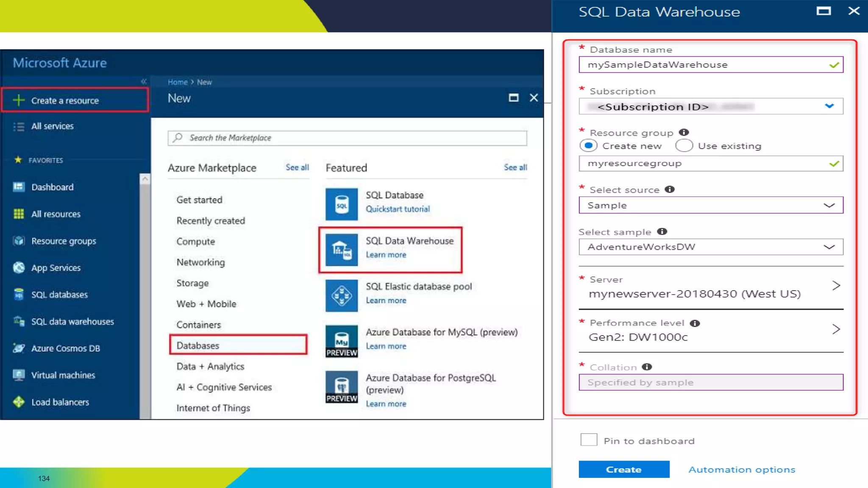
Task: Click the SQL Data Warehouse tile icon
Action: (x=342, y=250)
